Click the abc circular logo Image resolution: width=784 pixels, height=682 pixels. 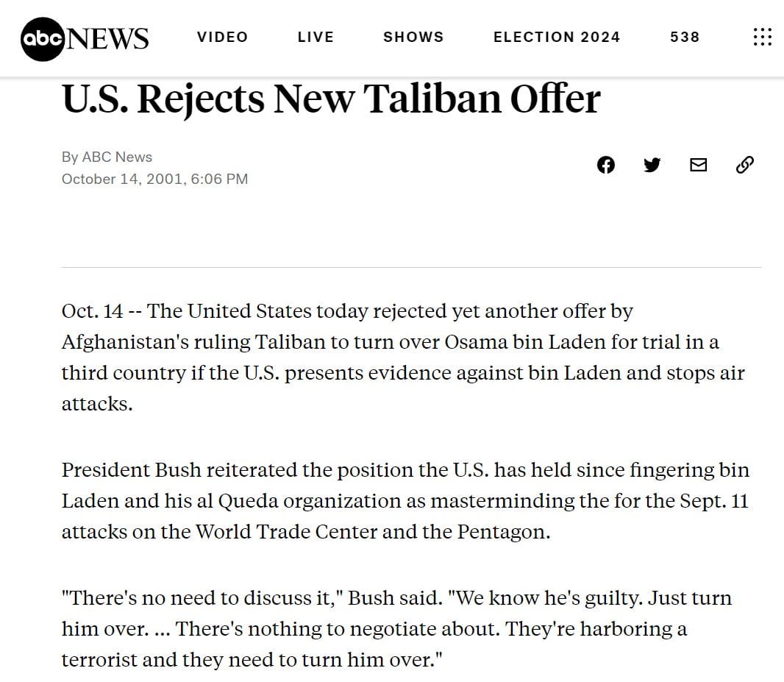coord(43,39)
